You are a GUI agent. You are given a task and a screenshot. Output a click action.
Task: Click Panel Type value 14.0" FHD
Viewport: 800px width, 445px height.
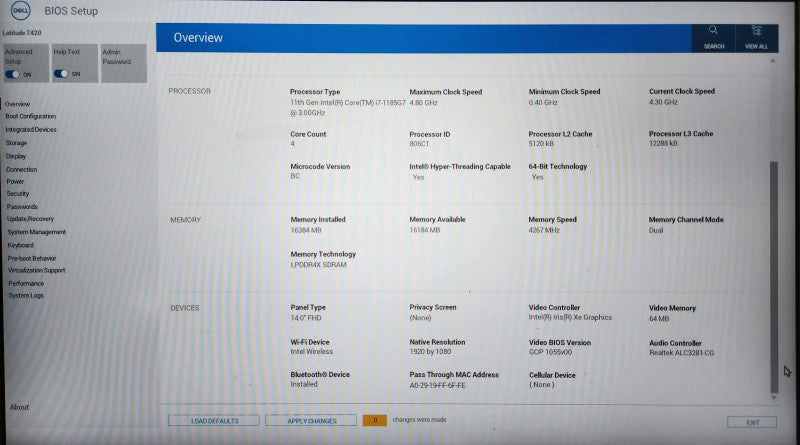[x=306, y=318]
